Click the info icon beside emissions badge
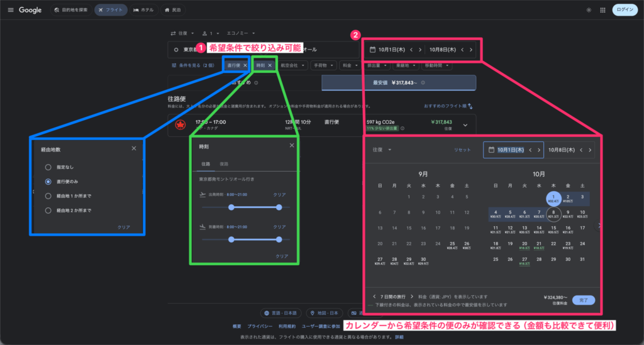Image resolution: width=644 pixels, height=345 pixels. 402,128
